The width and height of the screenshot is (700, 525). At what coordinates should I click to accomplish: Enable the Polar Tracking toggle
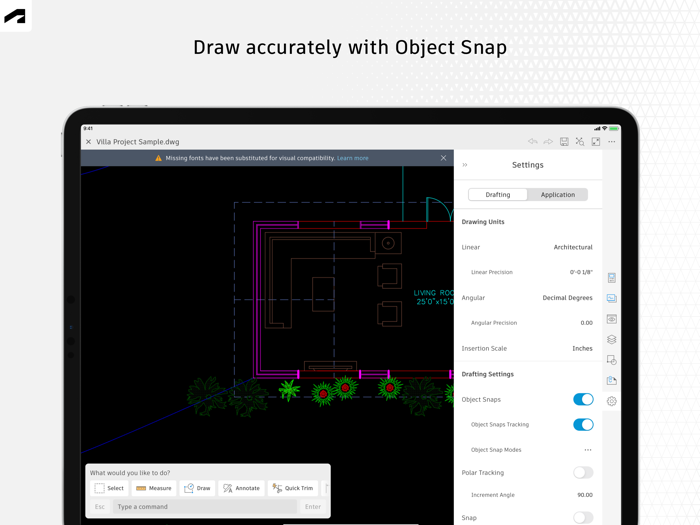(583, 472)
